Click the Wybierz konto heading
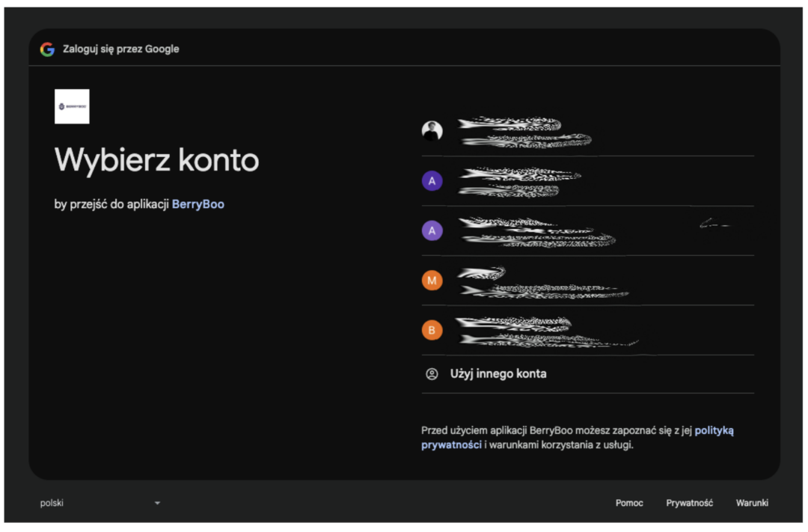The image size is (808, 532). [156, 160]
